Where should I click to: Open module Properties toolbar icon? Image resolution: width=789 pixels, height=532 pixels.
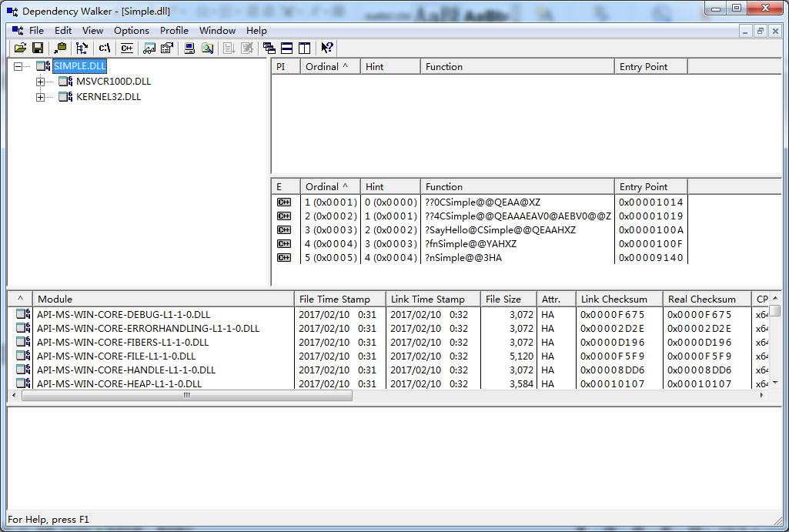(166, 49)
